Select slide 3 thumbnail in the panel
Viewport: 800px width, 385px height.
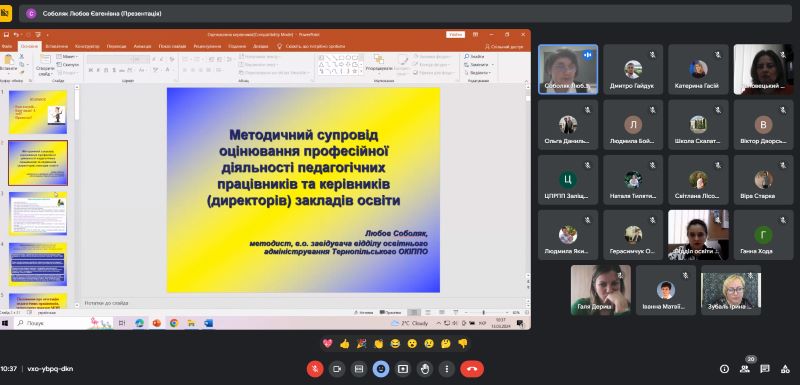coord(38,214)
